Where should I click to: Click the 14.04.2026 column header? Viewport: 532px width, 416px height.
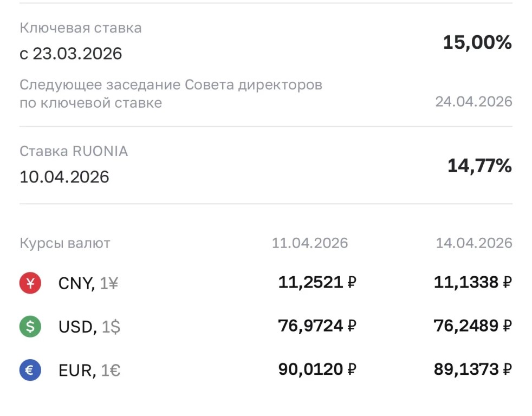pyautogui.click(x=473, y=243)
